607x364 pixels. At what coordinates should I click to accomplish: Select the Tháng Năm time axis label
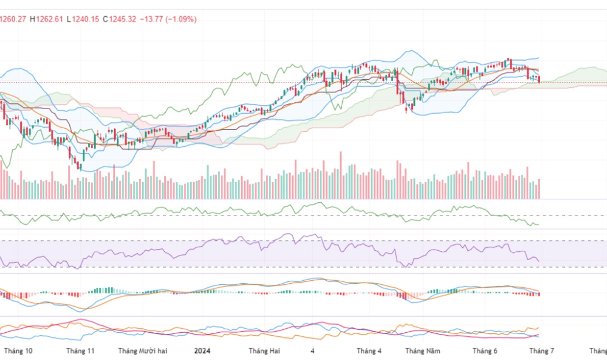coord(423,351)
